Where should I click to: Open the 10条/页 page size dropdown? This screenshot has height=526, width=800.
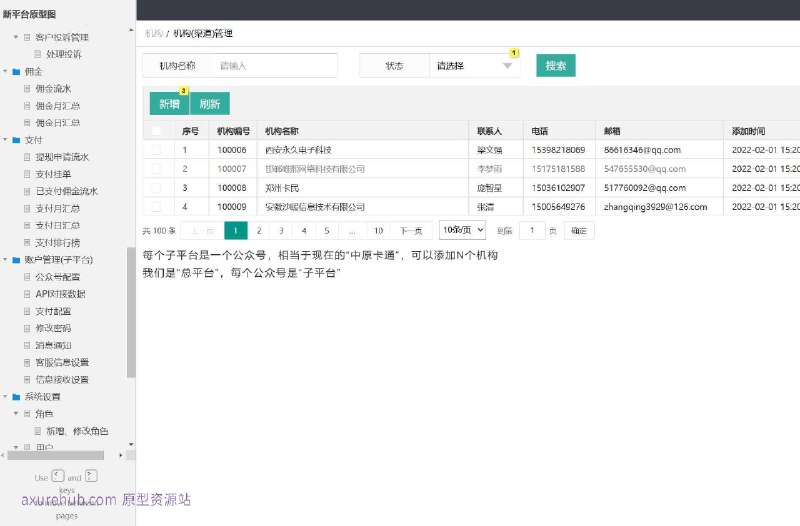pyautogui.click(x=462, y=230)
